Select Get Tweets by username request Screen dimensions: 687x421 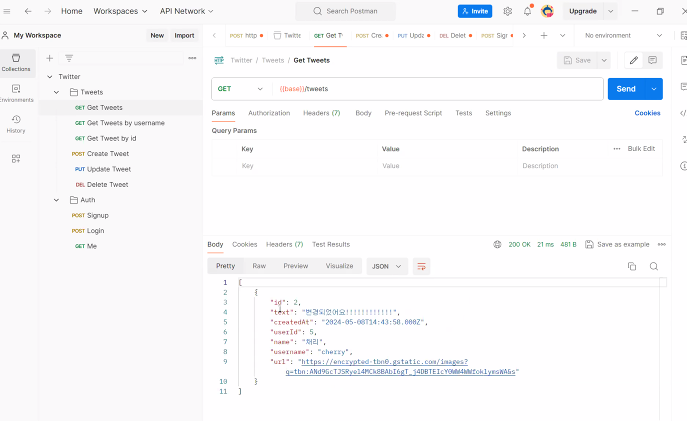point(120,123)
